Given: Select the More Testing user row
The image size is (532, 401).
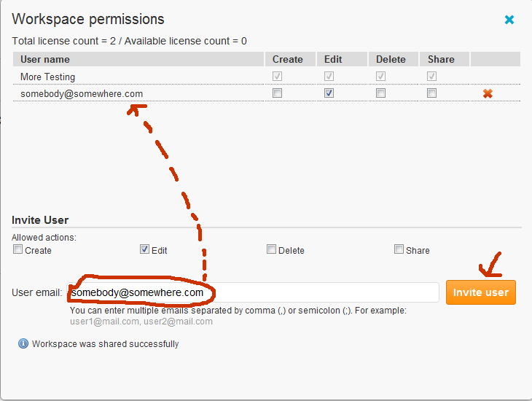Looking at the screenshot, I should tap(48, 77).
